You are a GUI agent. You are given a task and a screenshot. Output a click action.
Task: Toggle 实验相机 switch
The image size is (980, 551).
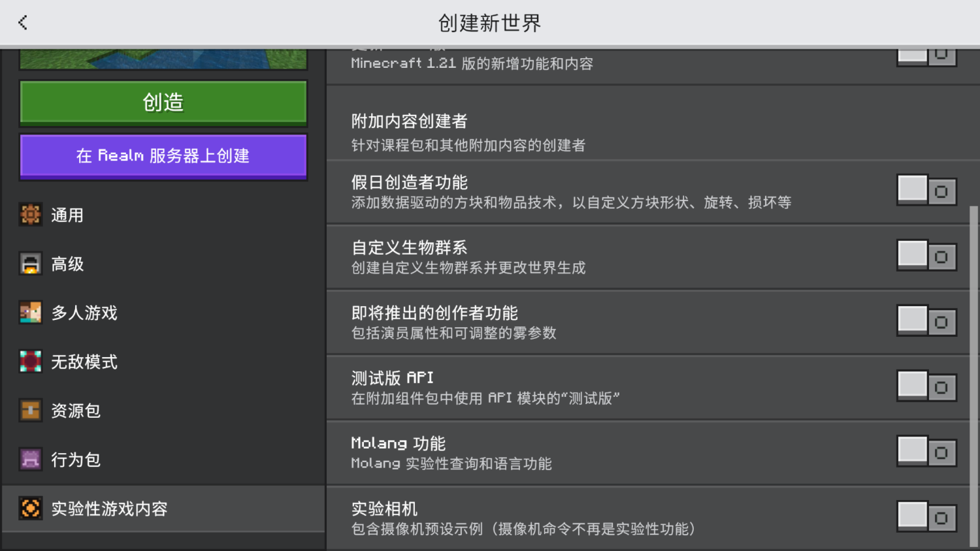[x=926, y=517]
